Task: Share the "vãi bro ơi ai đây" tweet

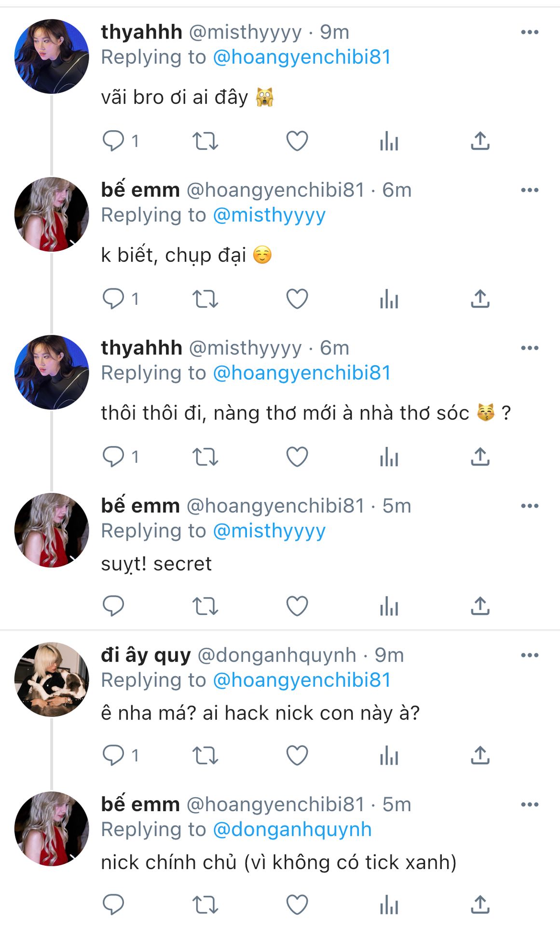Action: pos(480,141)
